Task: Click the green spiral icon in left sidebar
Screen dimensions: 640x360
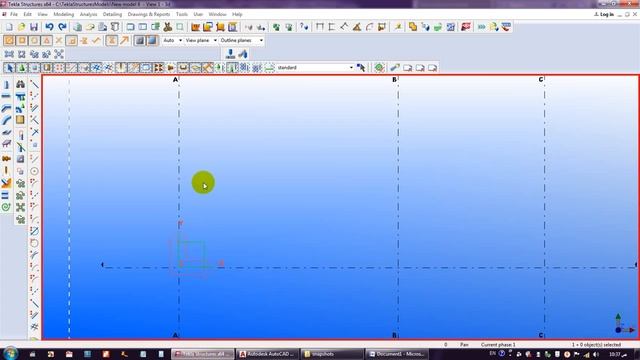Action: click(6, 207)
